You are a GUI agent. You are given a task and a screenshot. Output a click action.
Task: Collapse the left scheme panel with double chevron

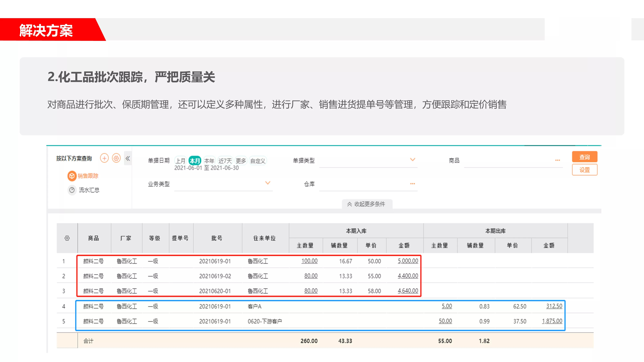[128, 158]
